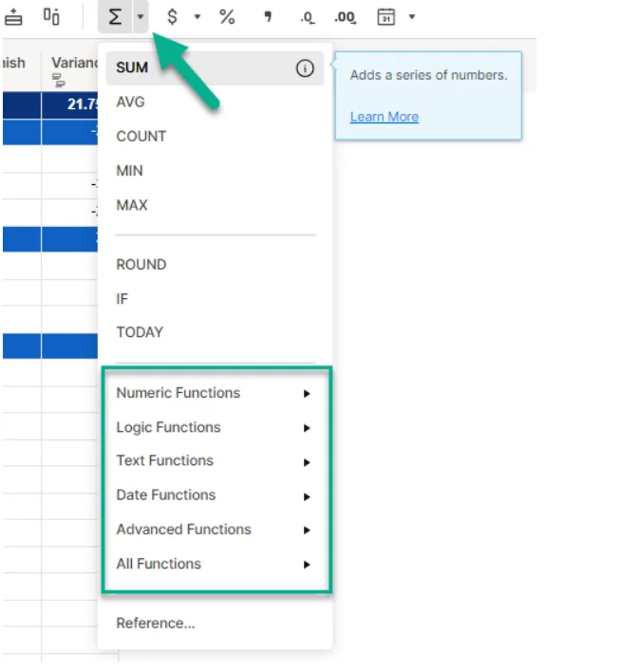Click the cell showing 21.7
The width and height of the screenshot is (619, 672).
pos(70,104)
